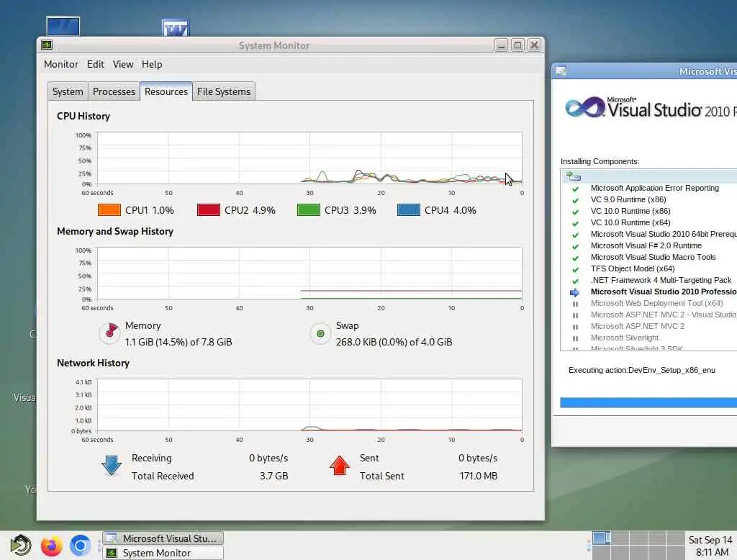Open the main menu launcher icon
The image size is (737, 560).
pyautogui.click(x=21, y=546)
